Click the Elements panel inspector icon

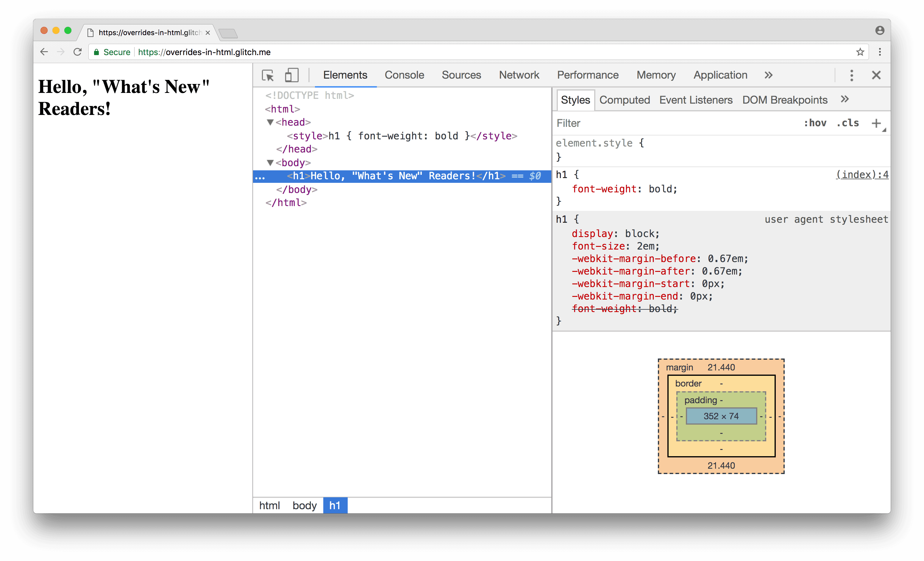(x=268, y=74)
